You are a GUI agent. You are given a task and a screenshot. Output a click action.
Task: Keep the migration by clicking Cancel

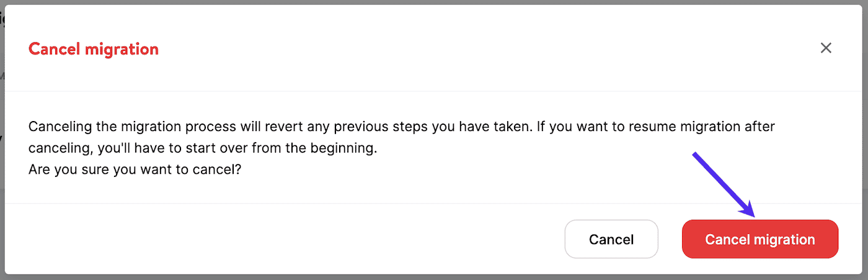tap(611, 239)
